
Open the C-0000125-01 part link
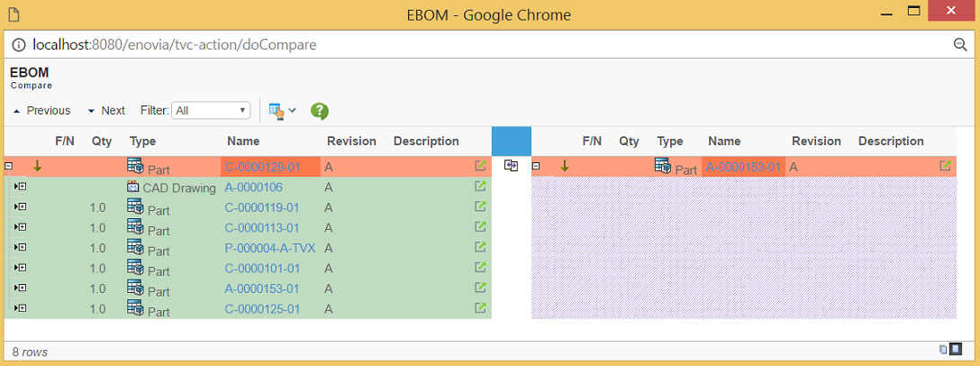coord(262,308)
